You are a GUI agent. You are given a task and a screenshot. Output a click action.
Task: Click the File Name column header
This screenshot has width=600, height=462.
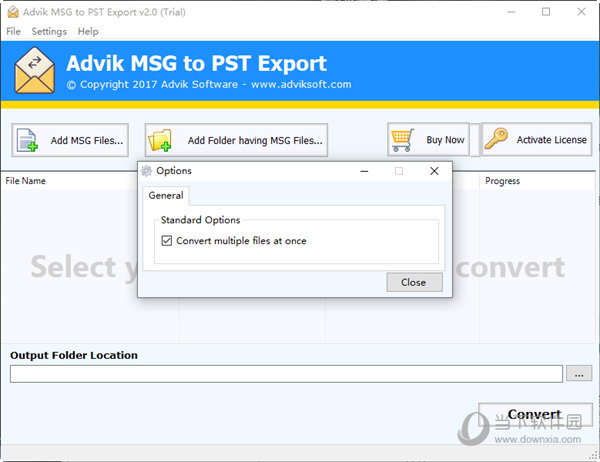26,181
